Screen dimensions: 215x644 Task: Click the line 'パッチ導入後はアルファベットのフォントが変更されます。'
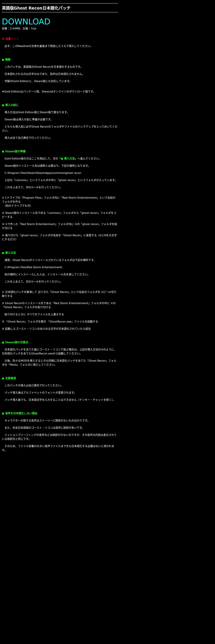(41, 393)
